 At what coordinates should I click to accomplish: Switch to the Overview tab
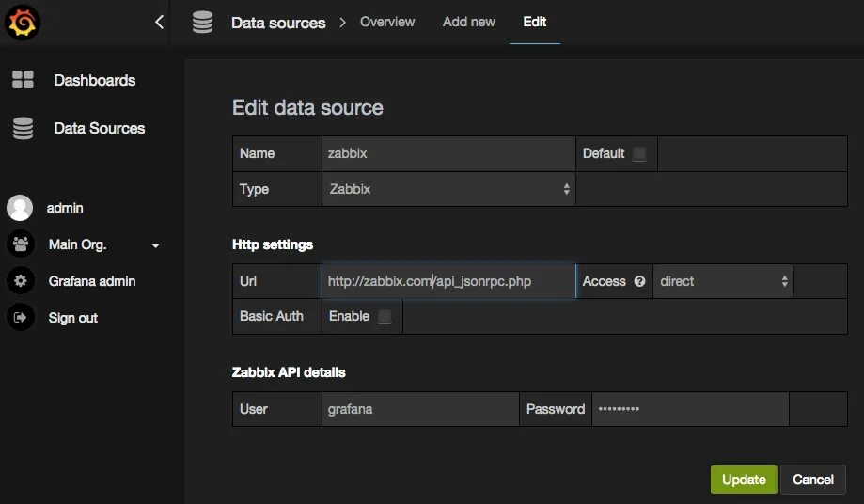coord(387,22)
